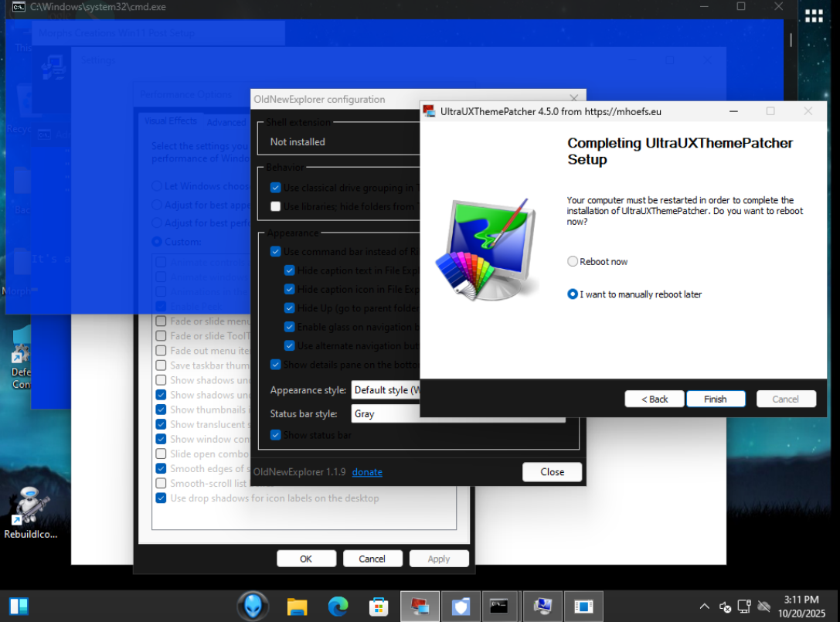The width and height of the screenshot is (840, 622).
Task: Click the donate link in OldNewExplorer
Action: click(x=367, y=472)
